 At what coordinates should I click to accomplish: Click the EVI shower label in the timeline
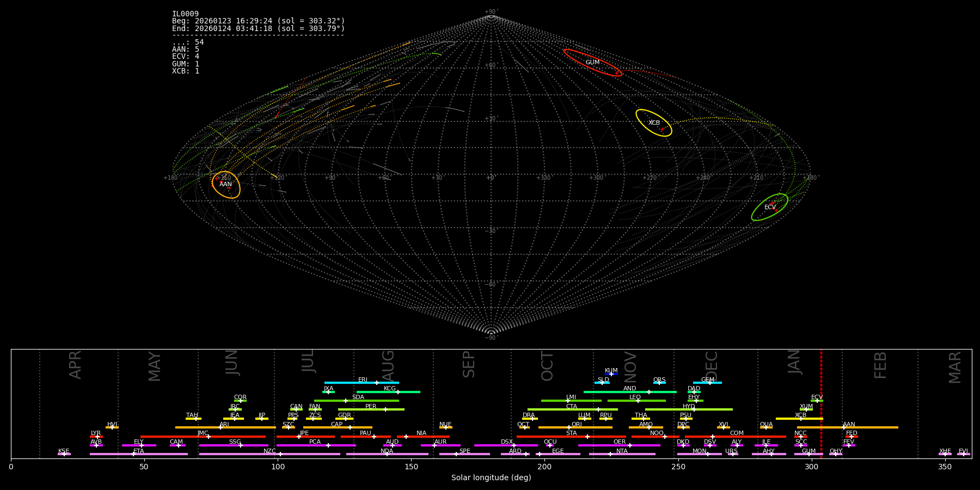click(963, 451)
